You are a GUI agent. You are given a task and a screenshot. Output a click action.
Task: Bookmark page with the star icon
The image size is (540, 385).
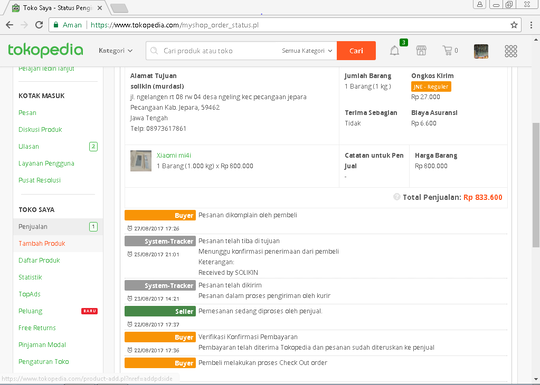coord(514,25)
